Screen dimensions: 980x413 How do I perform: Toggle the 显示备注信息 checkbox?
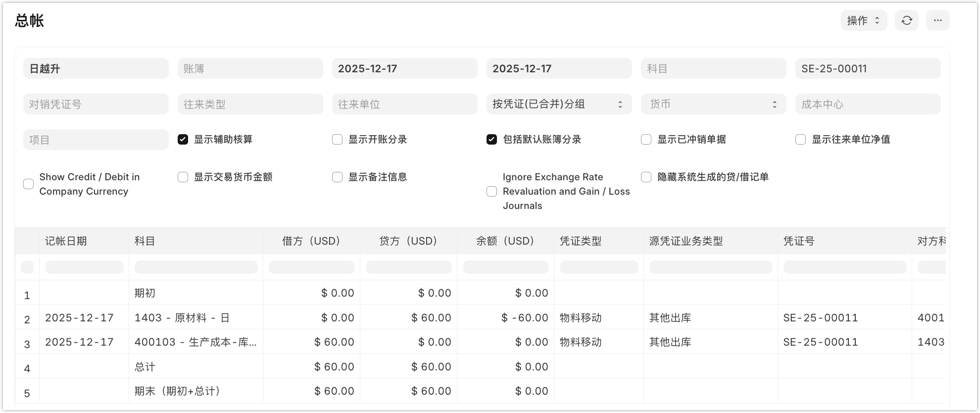pos(338,177)
